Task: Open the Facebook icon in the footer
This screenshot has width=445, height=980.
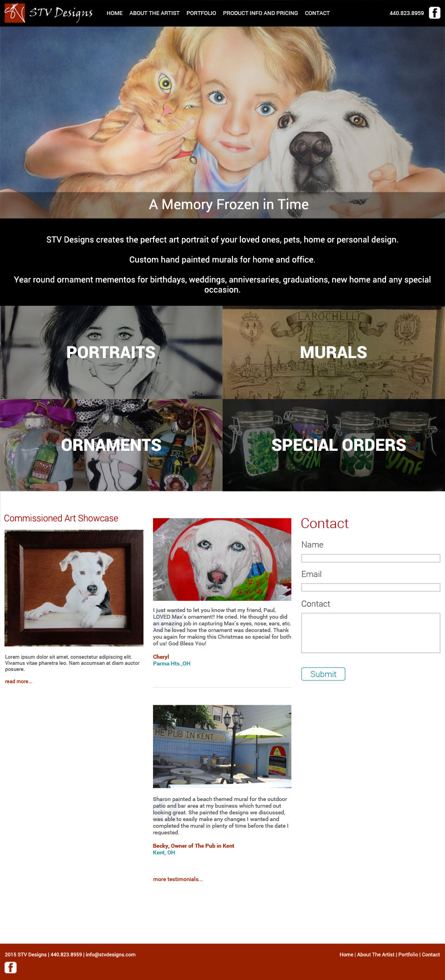Action: pyautogui.click(x=11, y=968)
